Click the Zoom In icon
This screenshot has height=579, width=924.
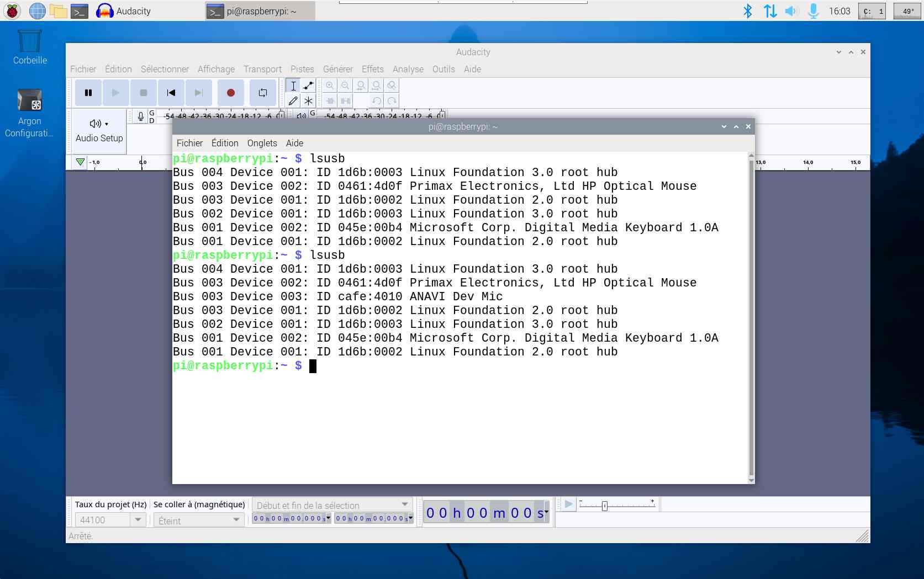(330, 86)
